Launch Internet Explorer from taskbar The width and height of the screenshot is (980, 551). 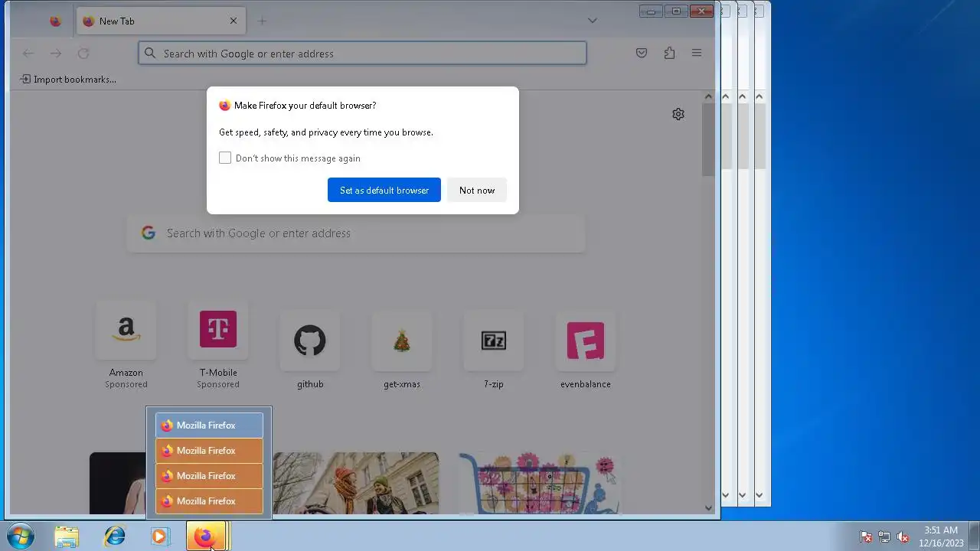(x=114, y=536)
